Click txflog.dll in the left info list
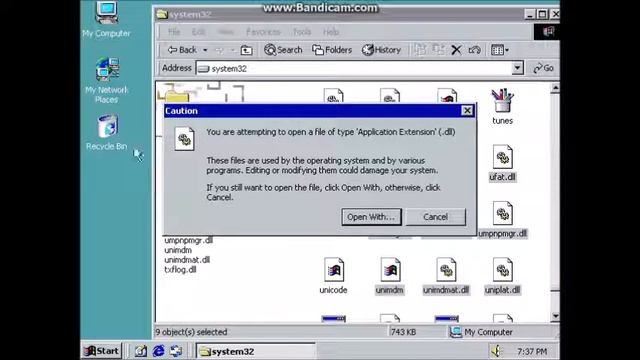Image resolution: width=640 pixels, height=360 pixels. (x=180, y=269)
